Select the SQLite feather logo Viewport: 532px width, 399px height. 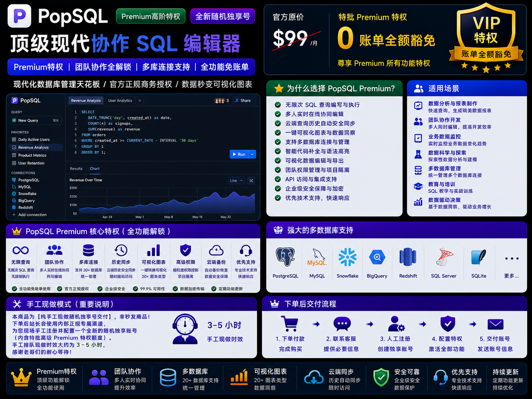click(479, 257)
